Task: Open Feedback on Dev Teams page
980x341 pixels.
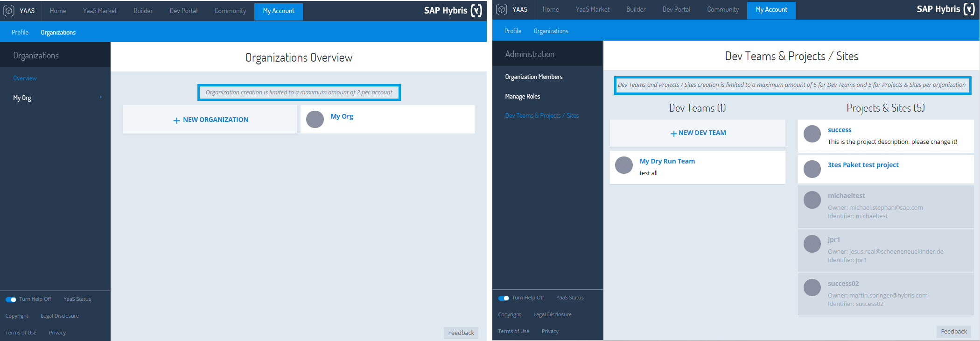Action: click(x=954, y=331)
